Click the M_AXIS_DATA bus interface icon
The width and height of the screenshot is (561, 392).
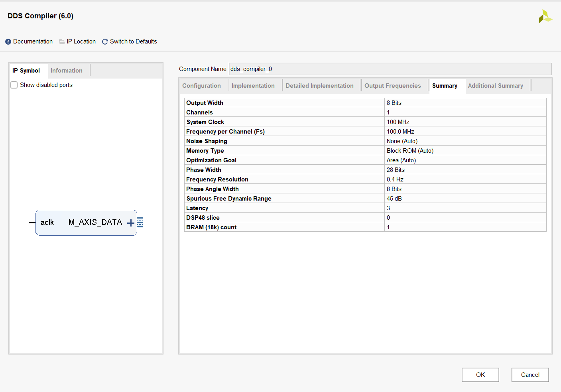pos(140,223)
